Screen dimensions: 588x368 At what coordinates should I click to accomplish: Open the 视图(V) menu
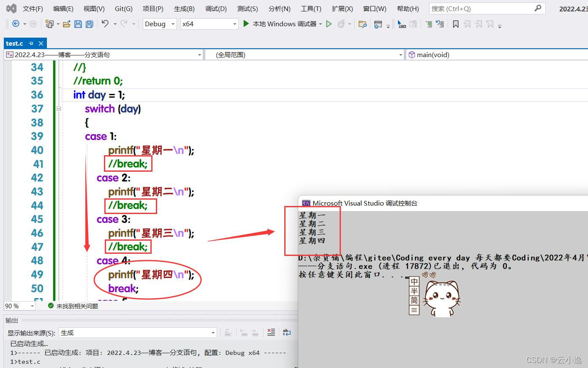coord(94,8)
